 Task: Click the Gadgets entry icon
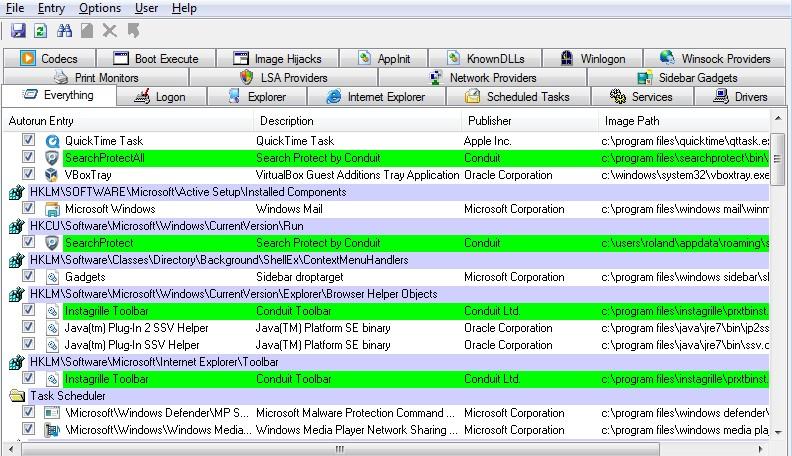52,277
